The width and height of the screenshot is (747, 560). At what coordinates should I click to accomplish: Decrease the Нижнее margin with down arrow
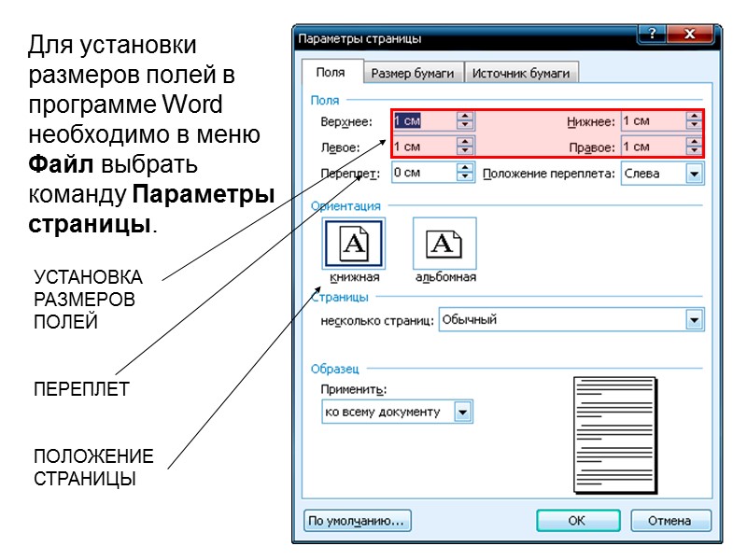(694, 125)
